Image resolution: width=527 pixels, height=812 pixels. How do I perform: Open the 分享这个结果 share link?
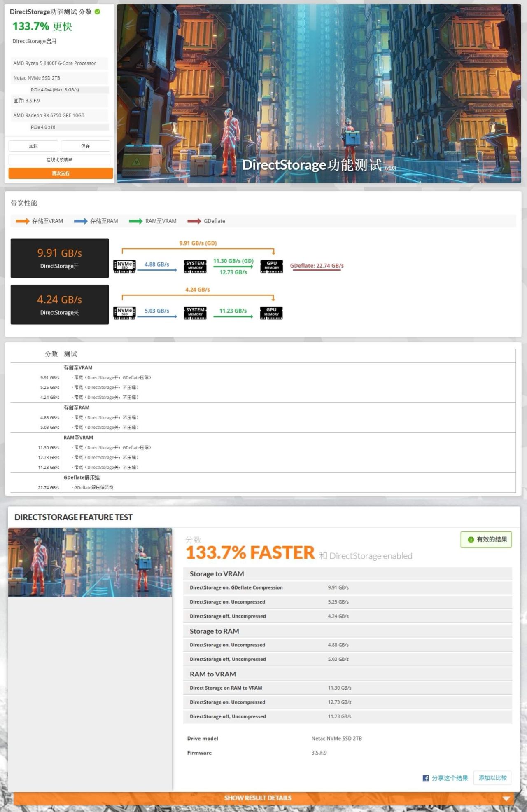[x=450, y=778]
